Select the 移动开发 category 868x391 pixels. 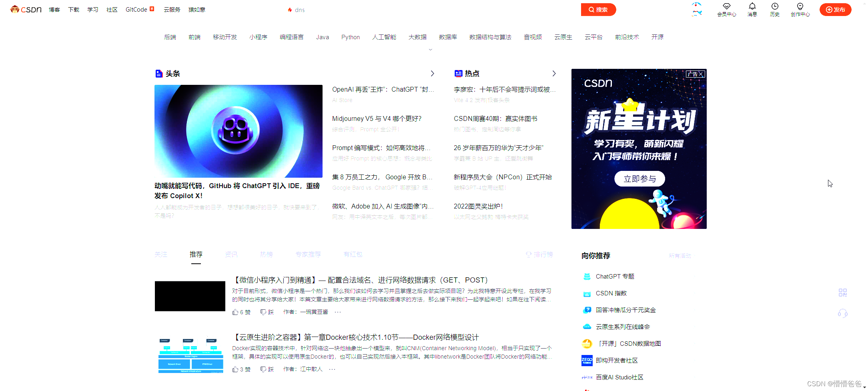point(225,37)
